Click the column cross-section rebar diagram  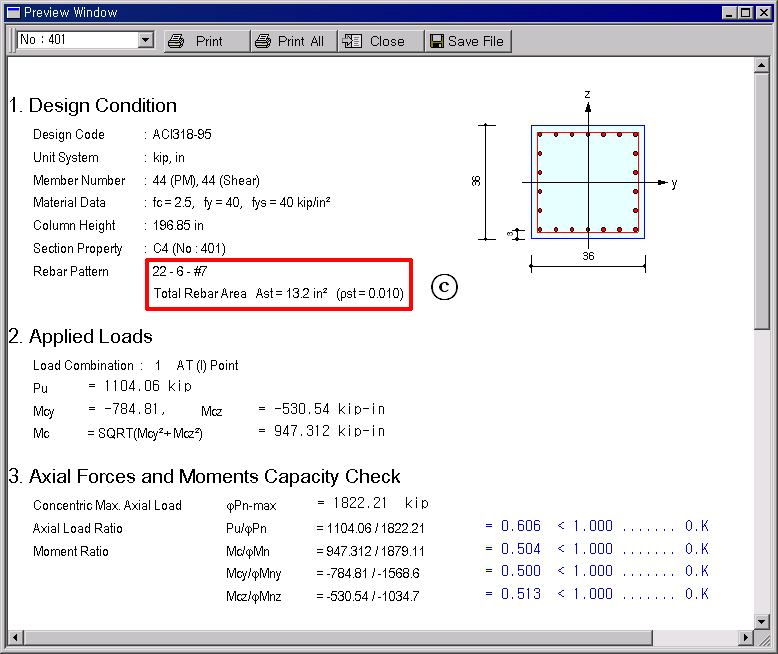(x=588, y=182)
